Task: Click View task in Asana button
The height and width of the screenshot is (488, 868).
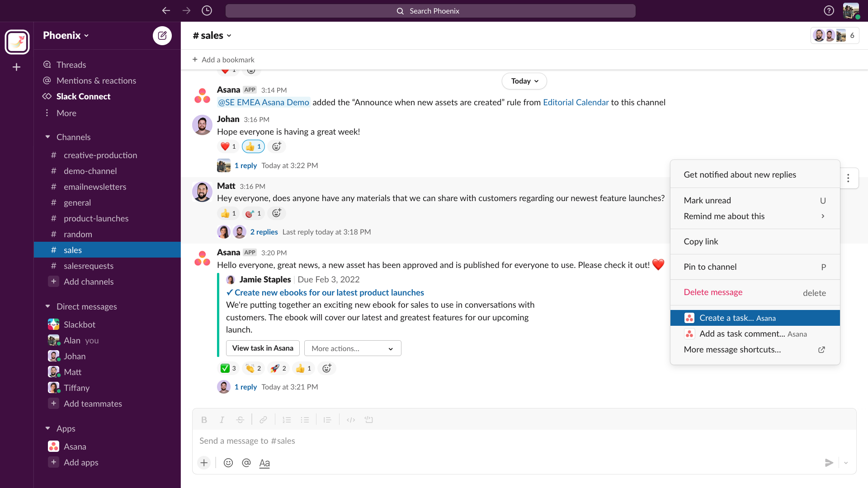Action: (263, 348)
